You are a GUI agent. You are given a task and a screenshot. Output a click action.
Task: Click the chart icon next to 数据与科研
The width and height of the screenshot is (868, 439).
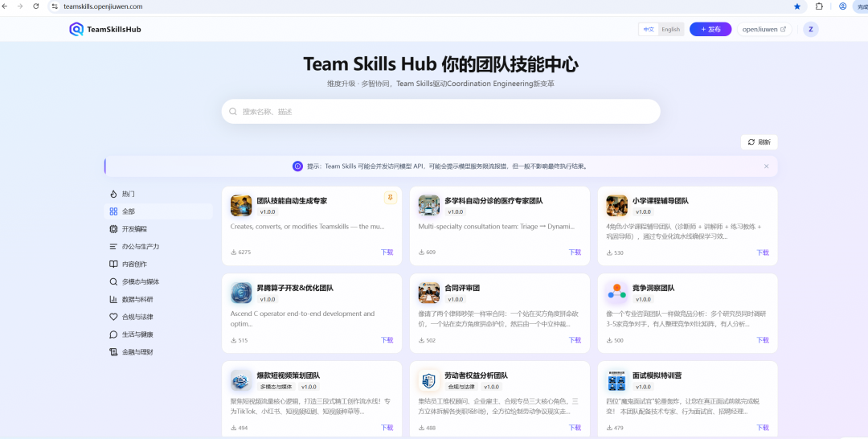(113, 299)
